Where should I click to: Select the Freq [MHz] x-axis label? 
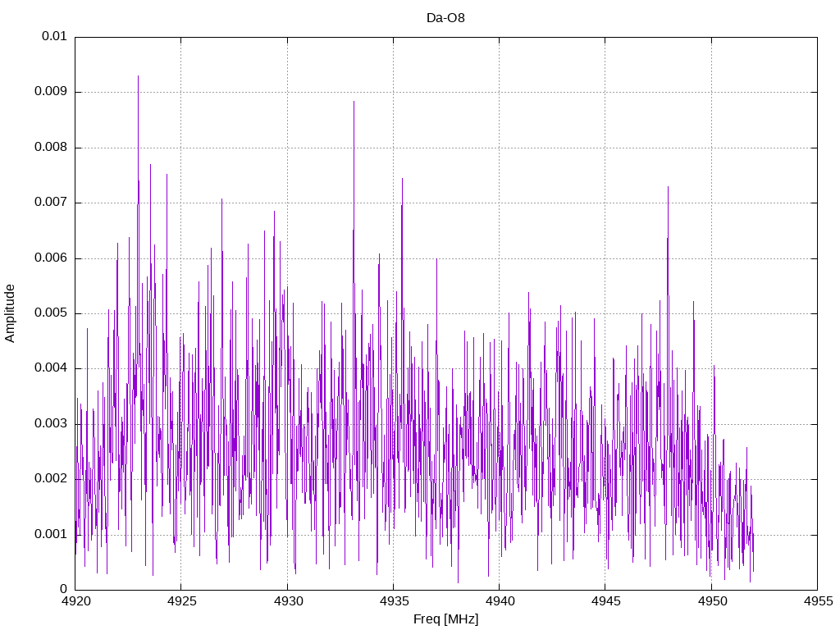(x=445, y=619)
